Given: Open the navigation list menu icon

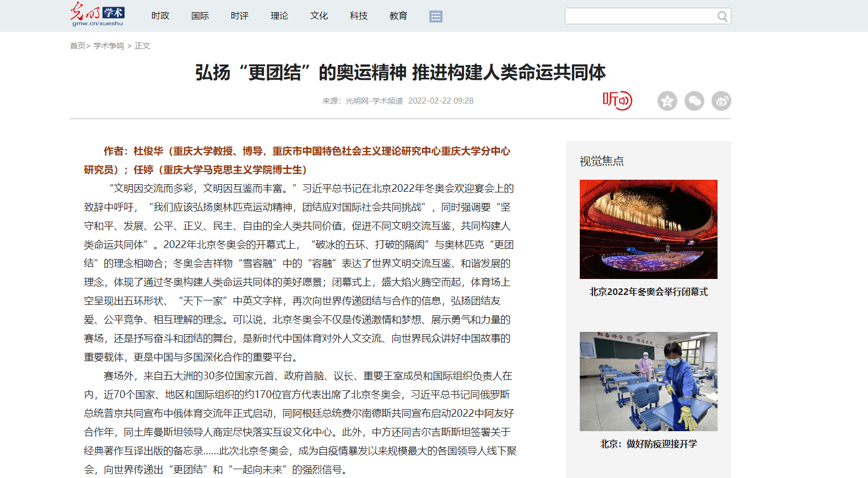Looking at the screenshot, I should [435, 17].
